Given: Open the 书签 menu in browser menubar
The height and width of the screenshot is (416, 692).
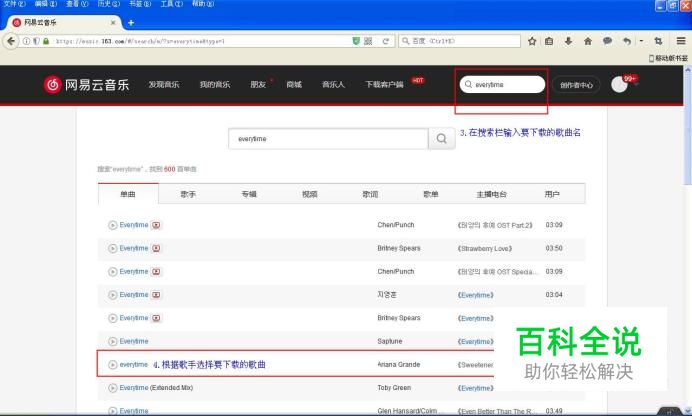Looking at the screenshot, I should coord(140,4).
